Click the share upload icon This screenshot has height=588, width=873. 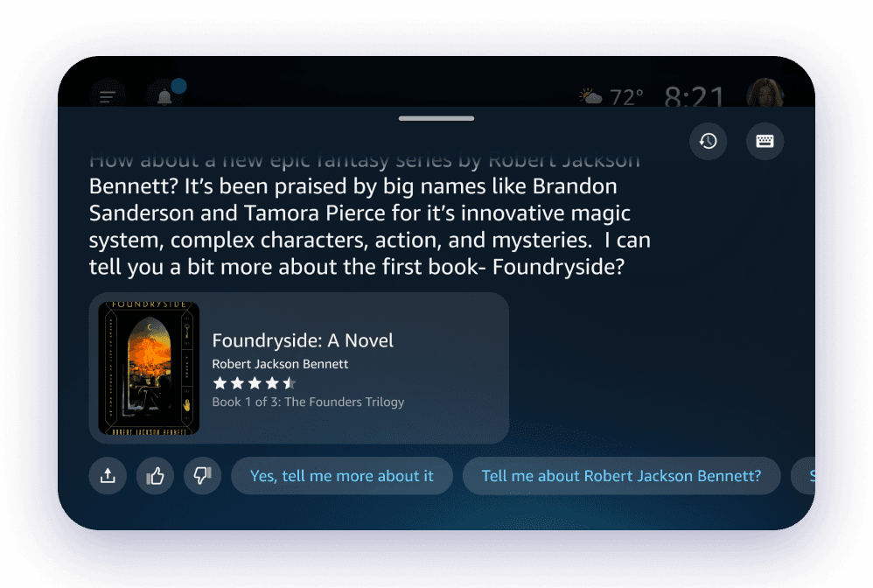click(108, 475)
